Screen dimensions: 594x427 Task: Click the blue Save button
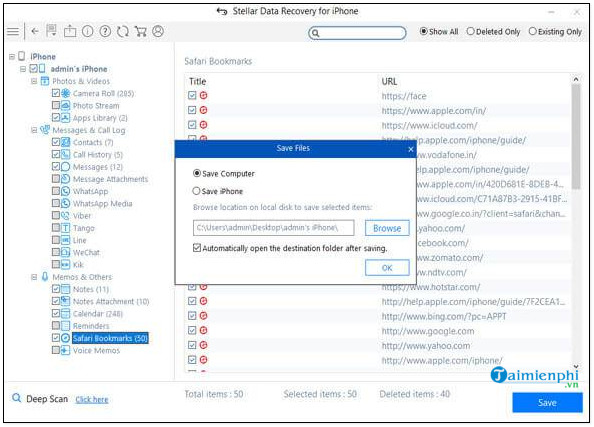point(547,402)
